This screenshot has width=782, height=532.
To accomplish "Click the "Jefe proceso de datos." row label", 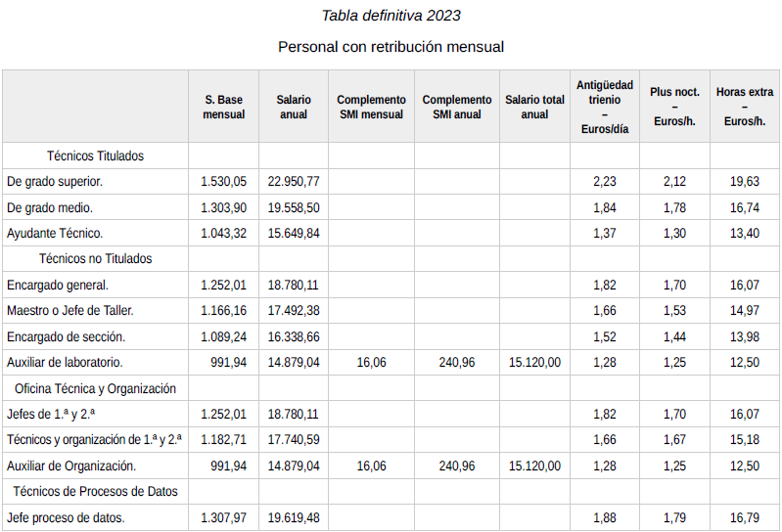I will tap(66, 517).
